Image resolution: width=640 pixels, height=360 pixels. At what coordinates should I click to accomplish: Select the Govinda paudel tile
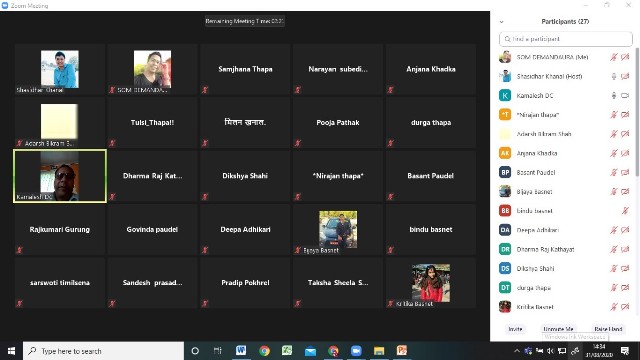(x=152, y=229)
